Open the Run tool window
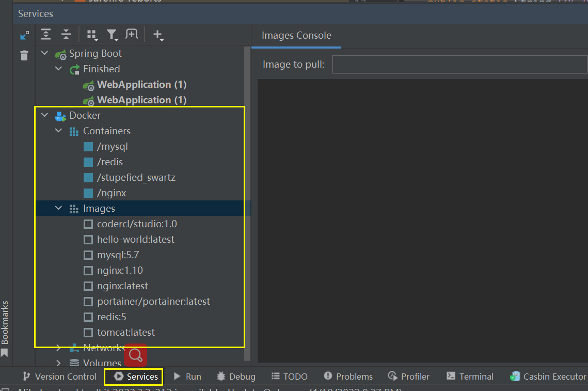588x391 pixels. [187, 377]
